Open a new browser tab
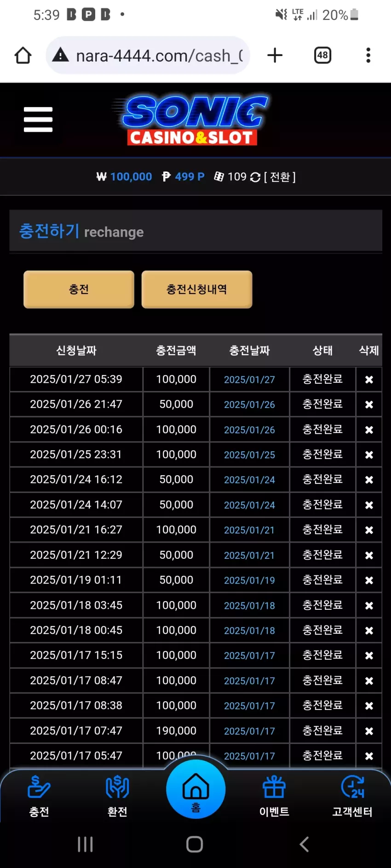Viewport: 391px width, 868px height. [x=275, y=55]
